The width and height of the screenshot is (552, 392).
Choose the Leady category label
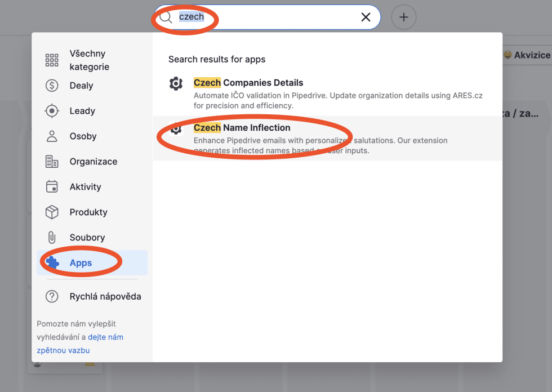click(x=82, y=111)
